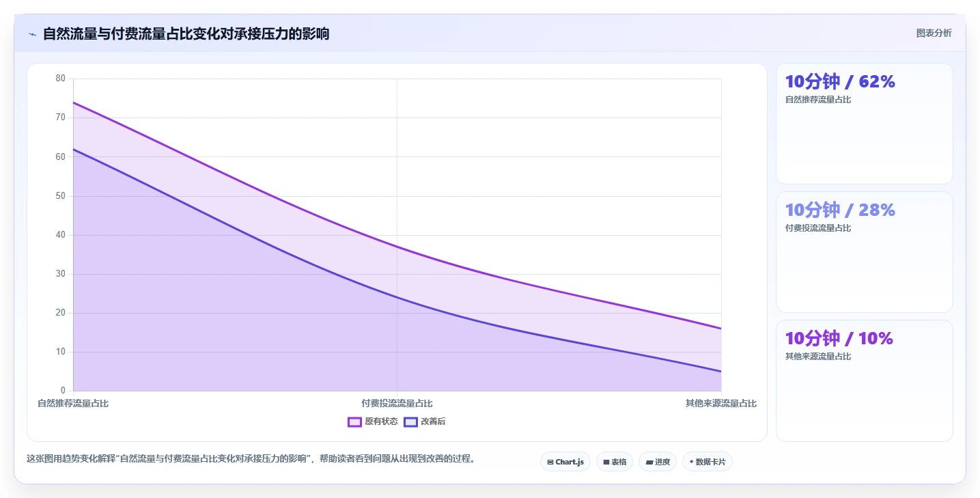
Task: Click the y-axis value 80
Action: 61,79
